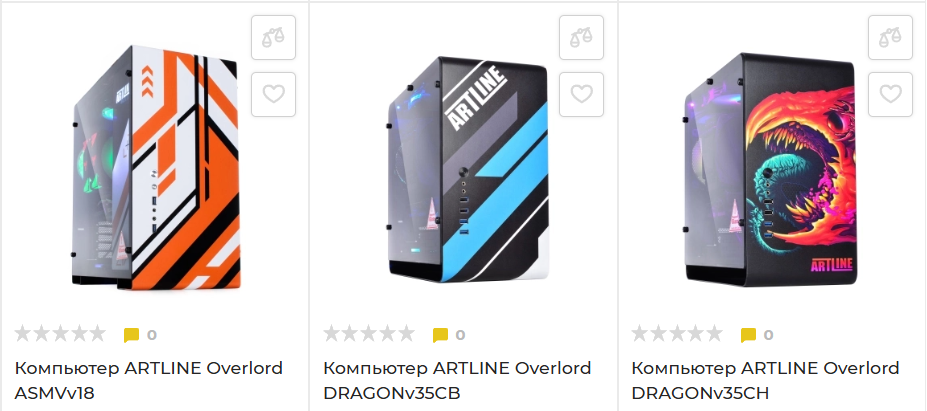The height and width of the screenshot is (411, 927).
Task: Click yellow comment icon under DRAGONv35CB
Action: tap(440, 335)
